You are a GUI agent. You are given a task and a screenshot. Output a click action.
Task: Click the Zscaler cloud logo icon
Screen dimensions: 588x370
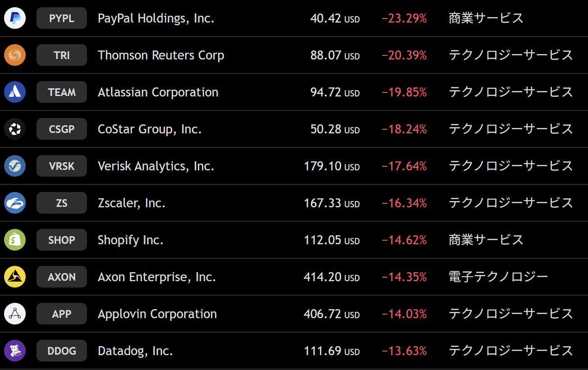click(x=15, y=203)
